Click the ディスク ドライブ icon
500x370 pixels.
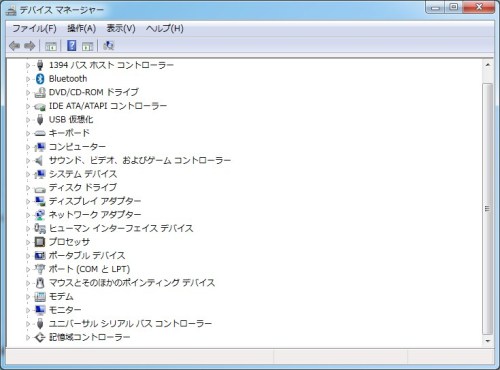point(40,189)
